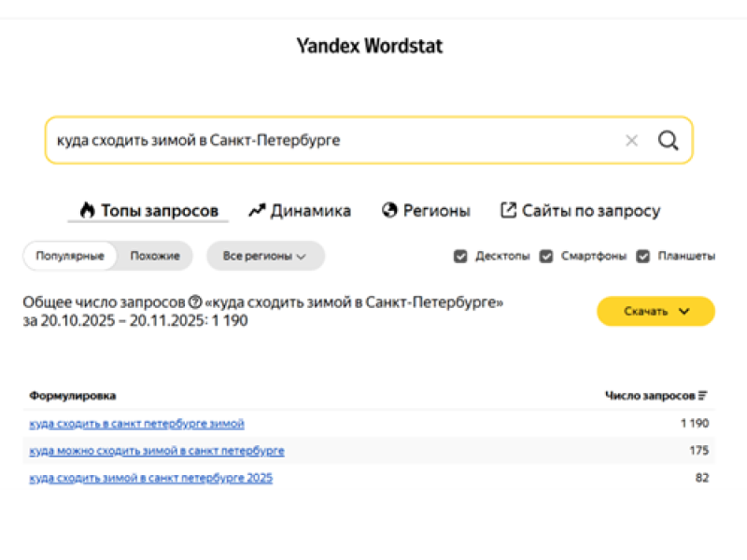Image resolution: width=747 pixels, height=560 pixels.
Task: Uncheck the Десктопы checkbox
Action: click(x=460, y=255)
